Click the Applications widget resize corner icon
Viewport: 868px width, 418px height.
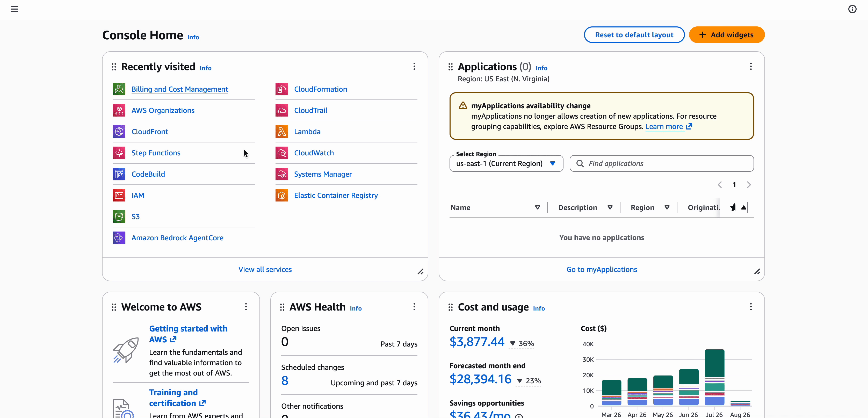tap(757, 272)
